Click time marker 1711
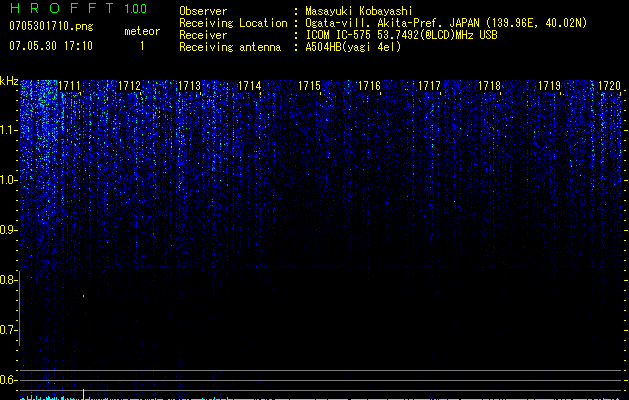Image resolution: width=629 pixels, height=400 pixels. click(x=69, y=86)
